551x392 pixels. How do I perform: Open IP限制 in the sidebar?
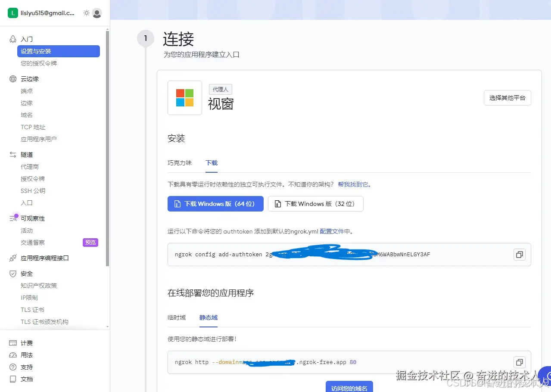point(29,298)
